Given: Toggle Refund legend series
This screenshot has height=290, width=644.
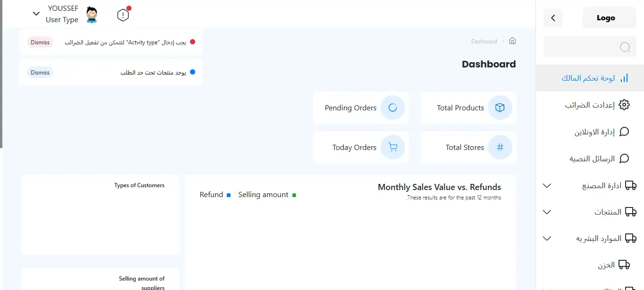Looking at the screenshot, I should (215, 195).
